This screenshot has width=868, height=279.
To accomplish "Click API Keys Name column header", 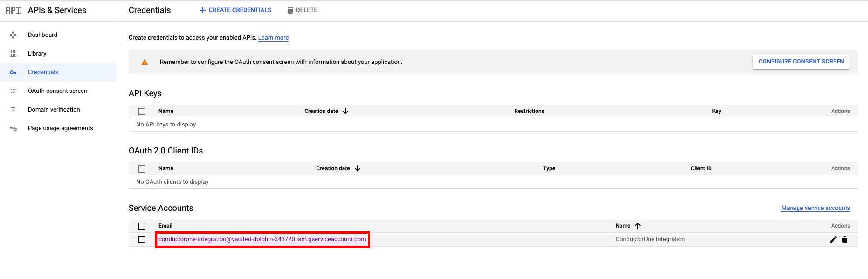I will (x=166, y=111).
